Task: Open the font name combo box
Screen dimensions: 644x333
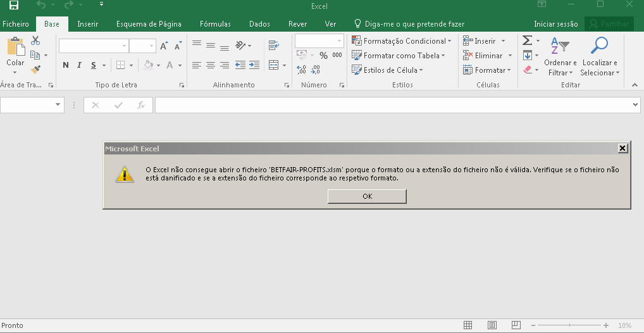Action: [x=93, y=46]
